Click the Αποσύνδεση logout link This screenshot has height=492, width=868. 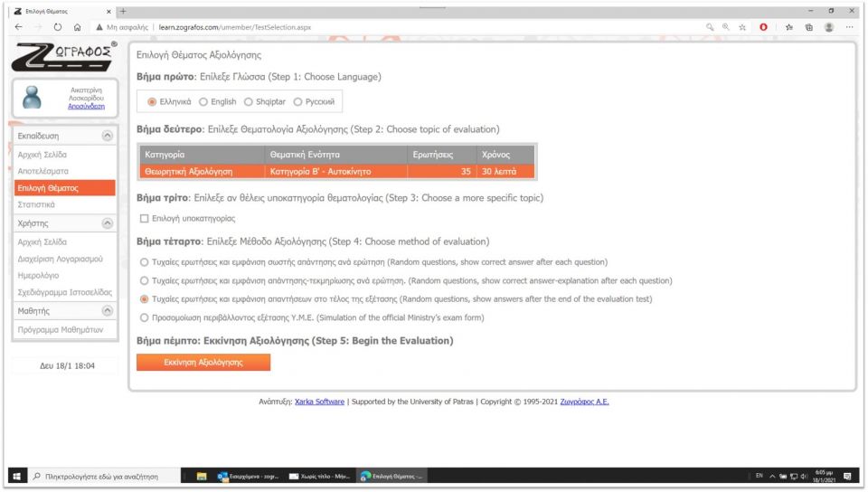click(x=86, y=106)
